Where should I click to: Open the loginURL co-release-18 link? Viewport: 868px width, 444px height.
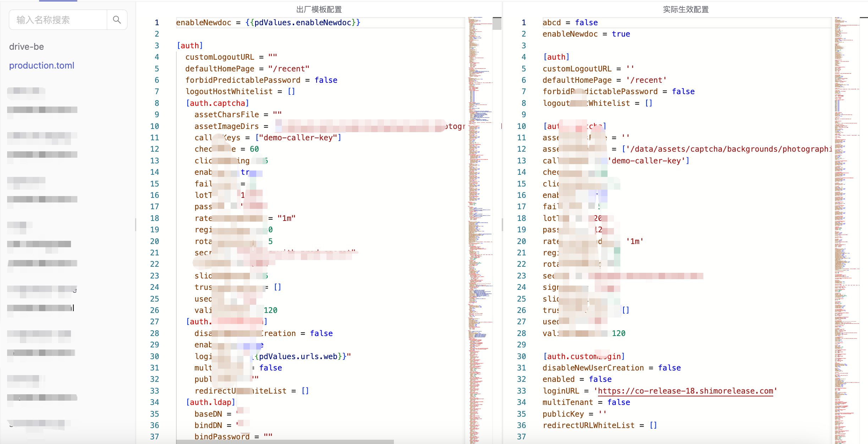point(685,391)
